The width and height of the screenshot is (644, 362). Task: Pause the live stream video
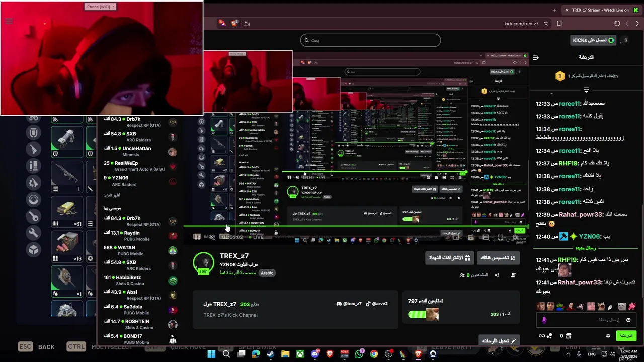[197, 237]
